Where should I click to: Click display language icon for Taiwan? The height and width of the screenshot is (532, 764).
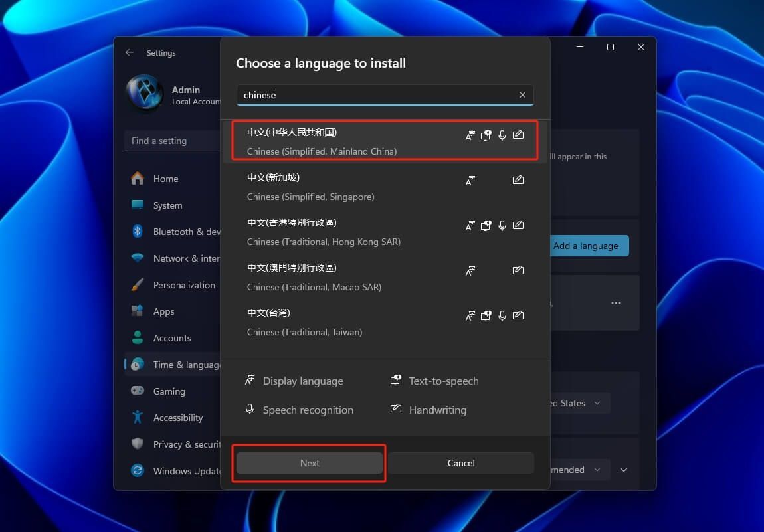click(470, 316)
